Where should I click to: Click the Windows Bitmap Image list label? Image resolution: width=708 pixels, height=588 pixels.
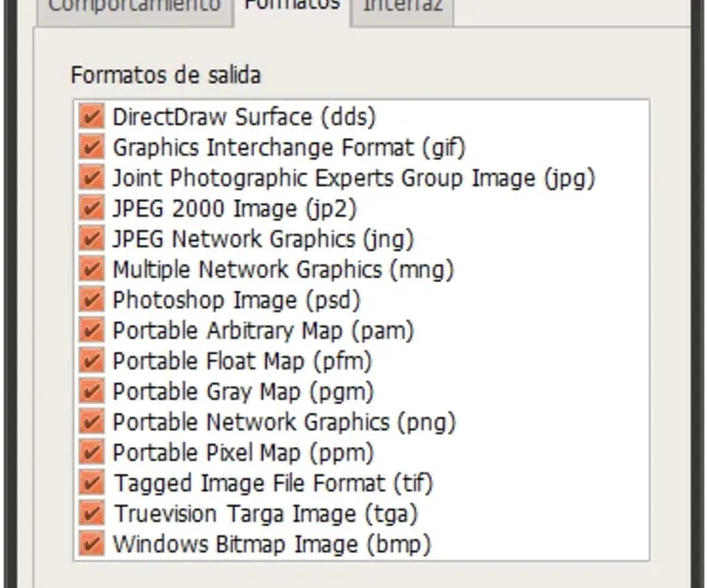[x=272, y=544]
